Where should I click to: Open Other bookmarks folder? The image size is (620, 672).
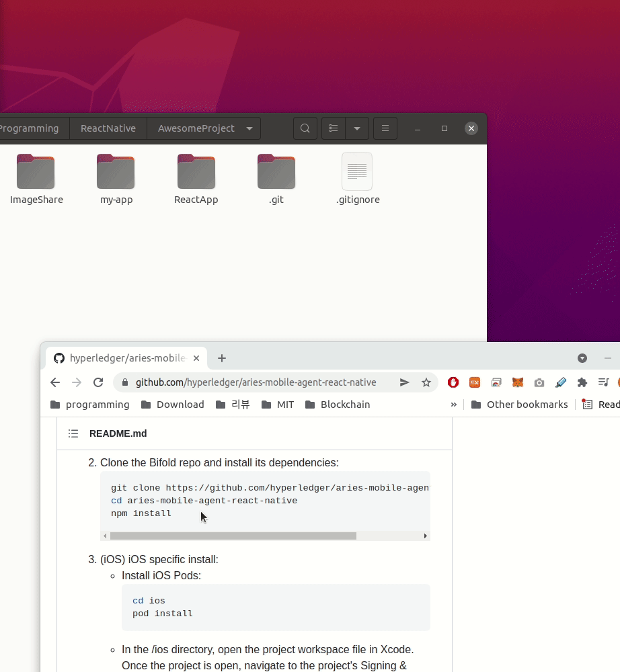tap(519, 405)
